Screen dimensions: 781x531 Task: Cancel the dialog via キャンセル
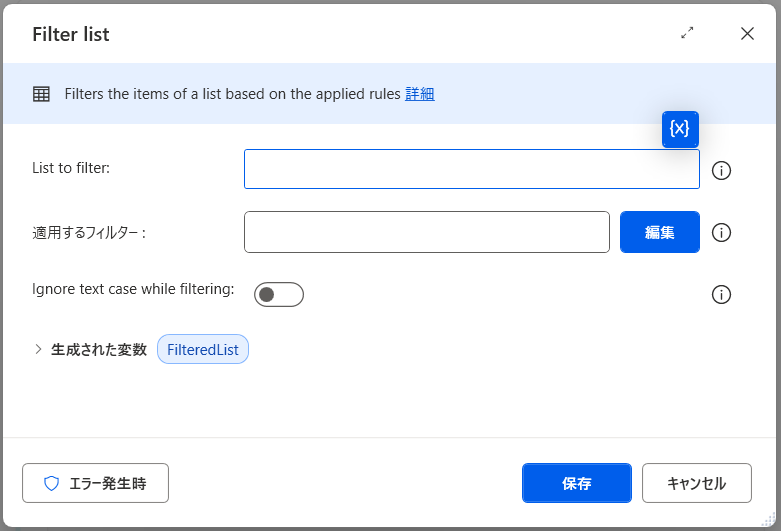pos(697,483)
